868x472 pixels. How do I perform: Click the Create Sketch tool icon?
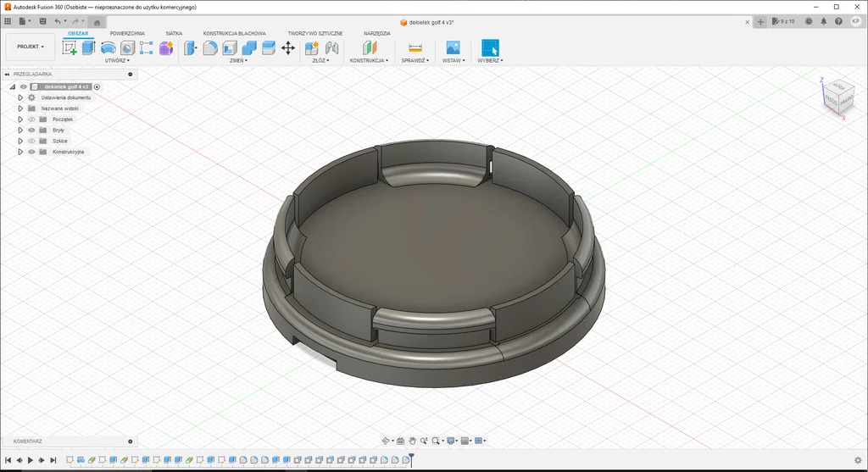[70, 48]
